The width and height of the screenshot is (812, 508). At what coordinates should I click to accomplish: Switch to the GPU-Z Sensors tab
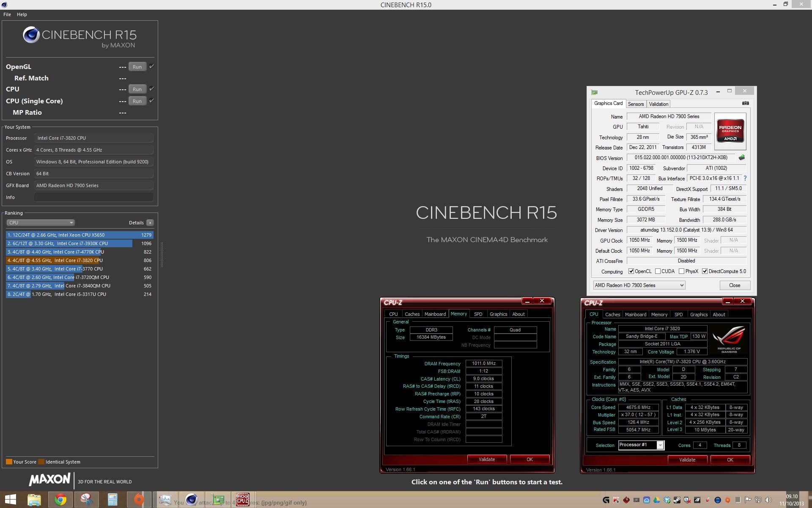pos(636,104)
